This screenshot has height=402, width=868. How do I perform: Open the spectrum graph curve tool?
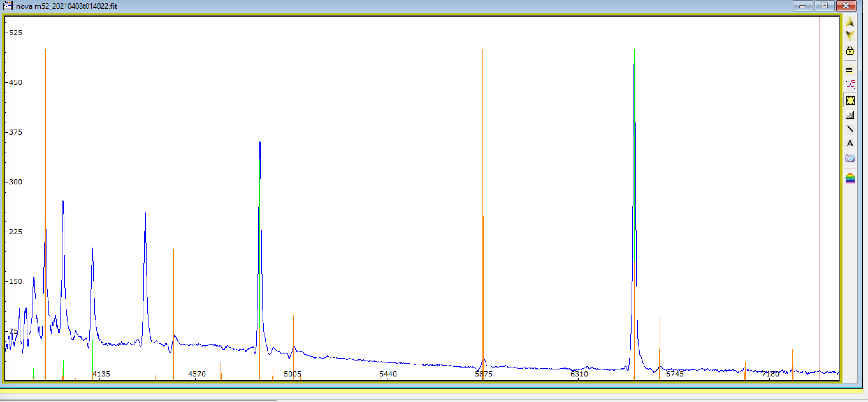(850, 84)
